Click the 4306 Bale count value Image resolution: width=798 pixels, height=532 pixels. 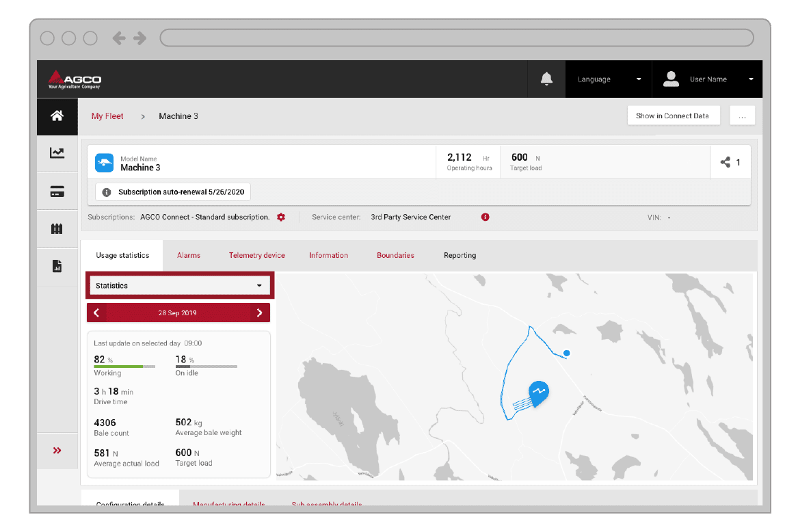coord(105,423)
